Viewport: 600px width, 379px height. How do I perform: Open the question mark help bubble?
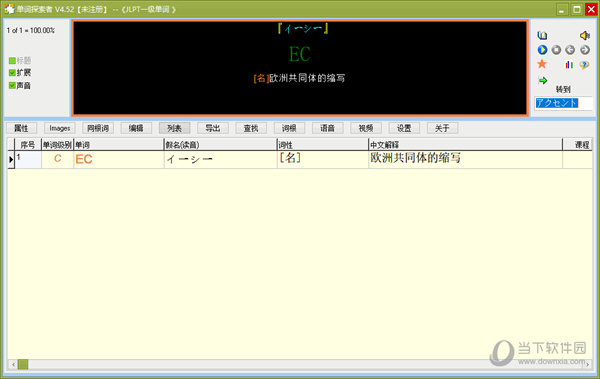click(584, 65)
